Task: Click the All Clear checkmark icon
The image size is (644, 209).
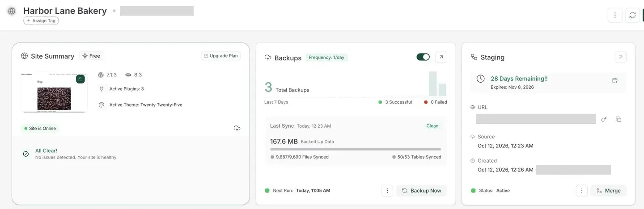Action: point(26,154)
